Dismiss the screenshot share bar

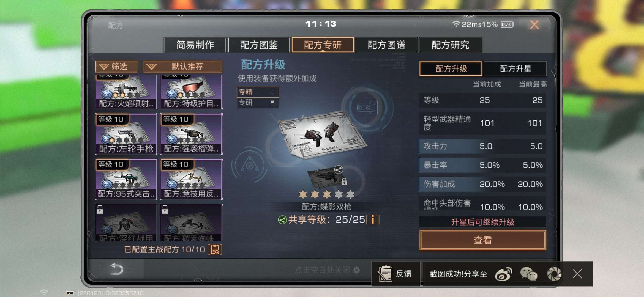577,274
